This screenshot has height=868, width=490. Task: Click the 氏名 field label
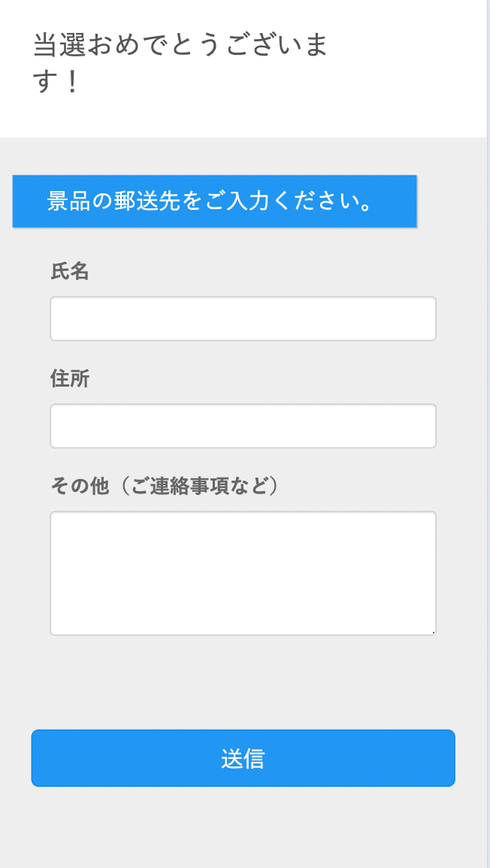pos(70,272)
